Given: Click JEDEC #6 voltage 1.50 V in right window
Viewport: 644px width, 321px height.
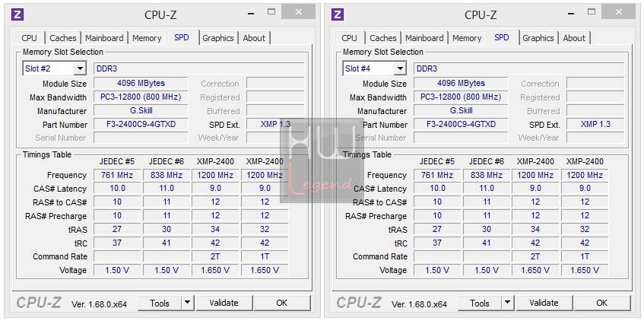Looking at the screenshot, I should click(487, 270).
